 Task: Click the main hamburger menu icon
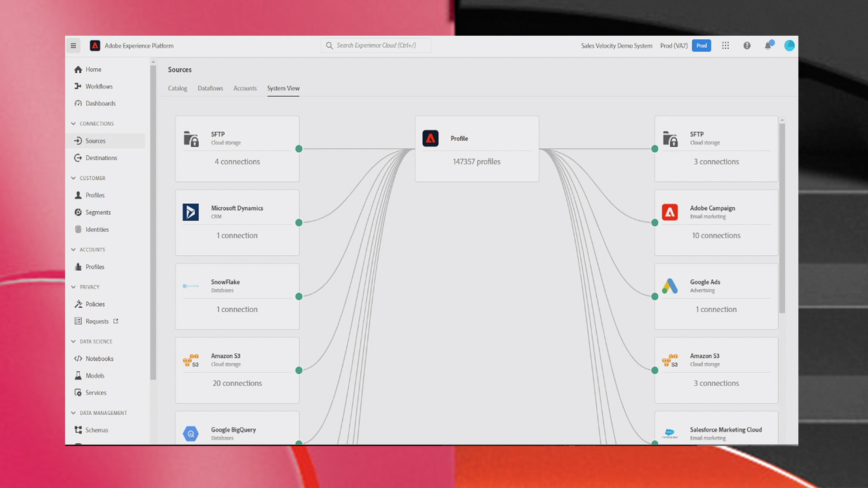click(x=73, y=45)
